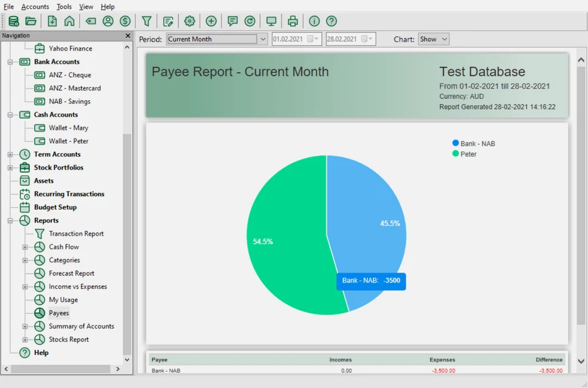Expand the Cash Flow report node
This screenshot has width=588, height=388.
coord(25,247)
